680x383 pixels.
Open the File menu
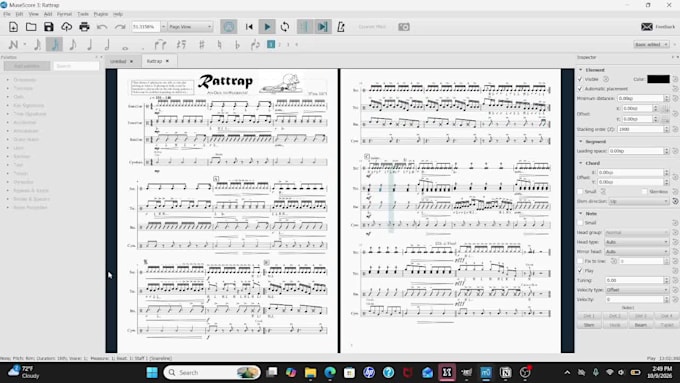click(x=7, y=14)
